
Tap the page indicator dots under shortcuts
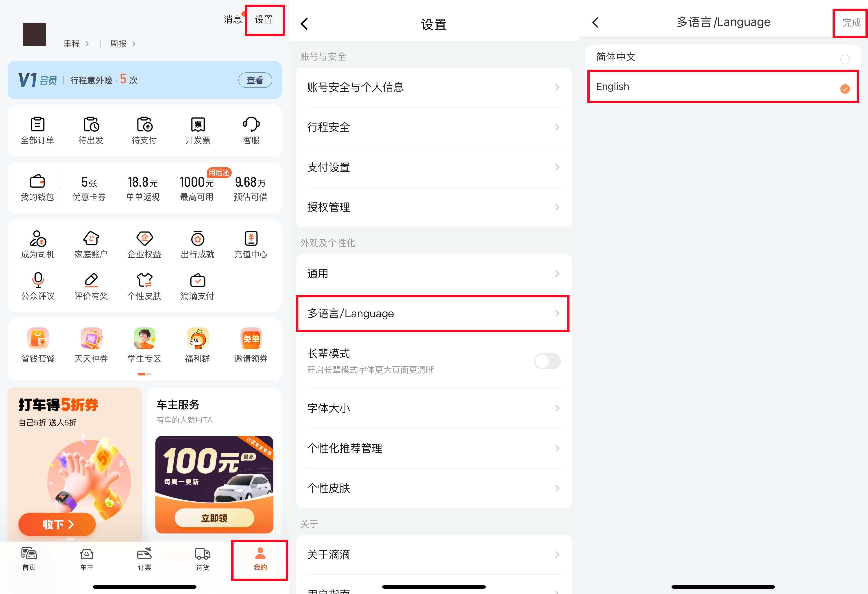click(x=144, y=374)
